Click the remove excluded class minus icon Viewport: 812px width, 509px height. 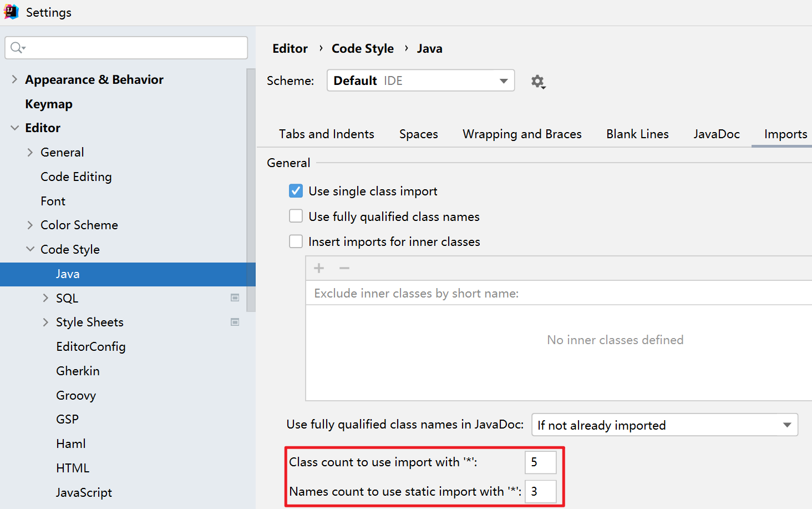pyautogui.click(x=344, y=269)
